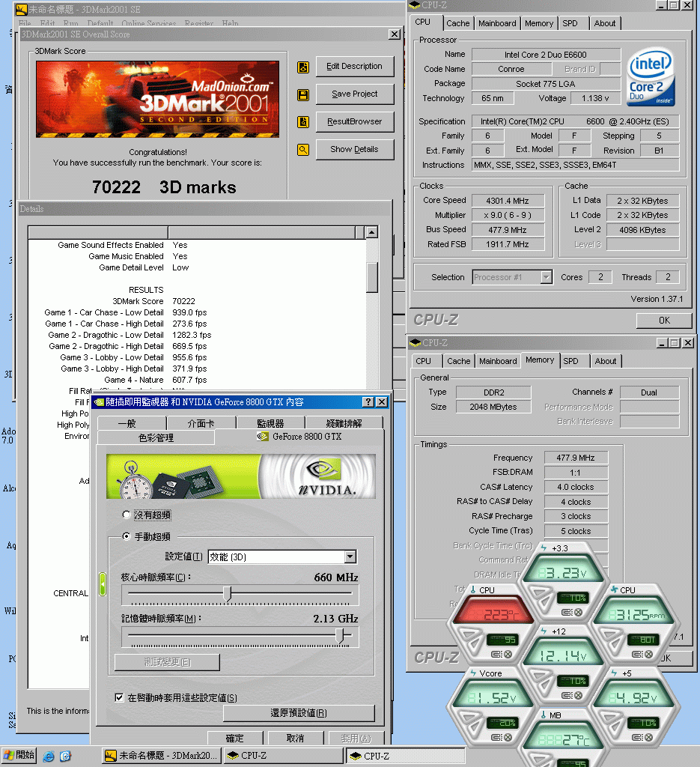Click the "Game 4 - Nature" result row
This screenshot has height=767, width=700.
(x=155, y=380)
